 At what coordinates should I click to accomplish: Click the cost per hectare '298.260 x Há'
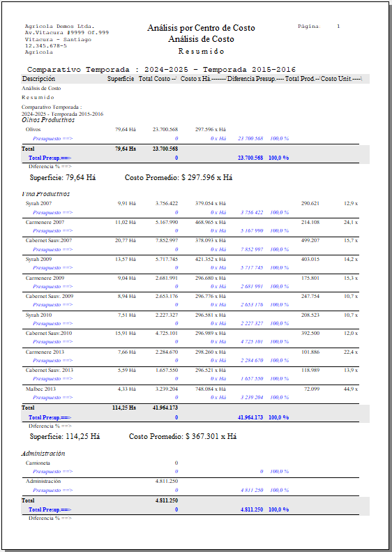211,352
